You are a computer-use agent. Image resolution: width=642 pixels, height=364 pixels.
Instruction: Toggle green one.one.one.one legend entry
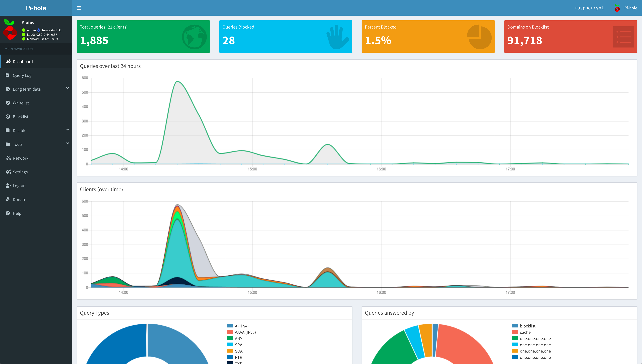pyautogui.click(x=531, y=338)
